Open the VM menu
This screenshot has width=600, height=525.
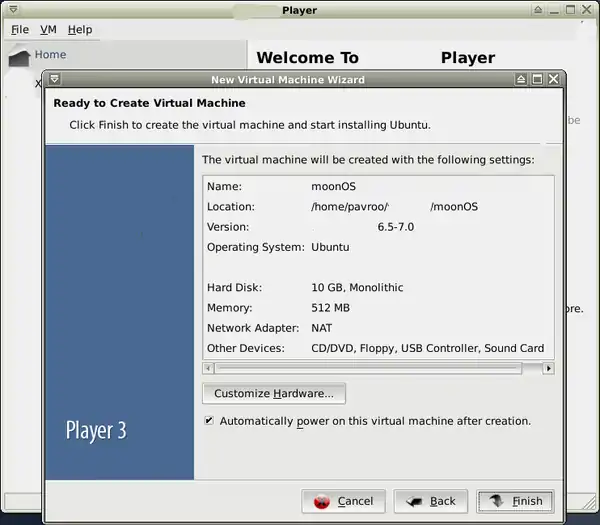(x=48, y=30)
